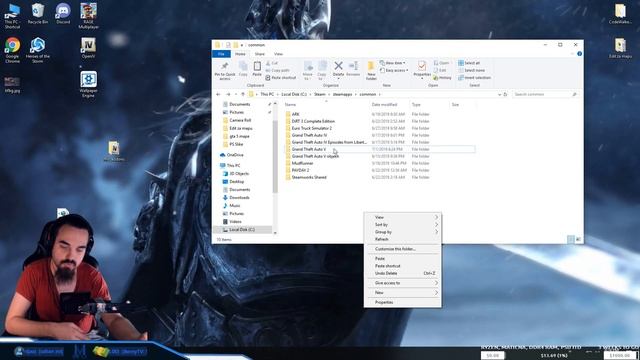640x360 pixels.
Task: Click the History button in ribbon
Action: point(442,78)
